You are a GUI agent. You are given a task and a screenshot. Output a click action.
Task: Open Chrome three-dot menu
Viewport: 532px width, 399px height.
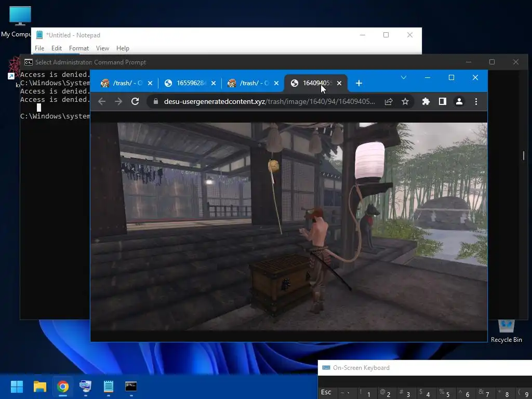(476, 101)
